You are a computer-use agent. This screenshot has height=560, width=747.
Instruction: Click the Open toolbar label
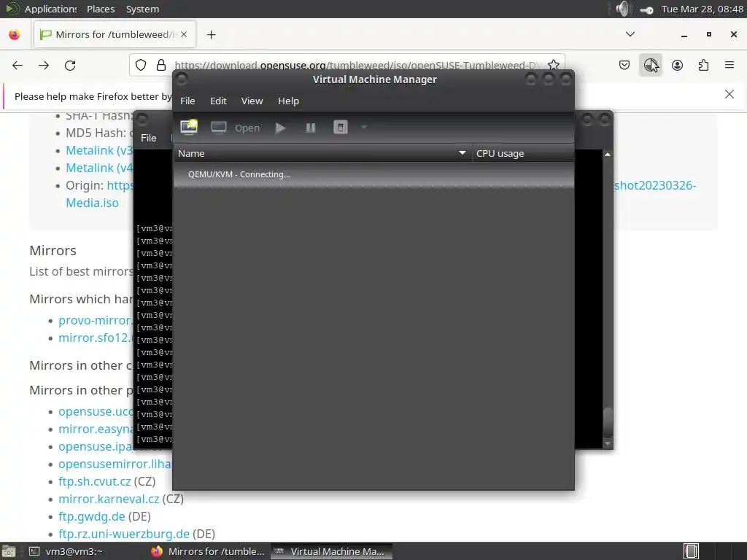pyautogui.click(x=247, y=128)
